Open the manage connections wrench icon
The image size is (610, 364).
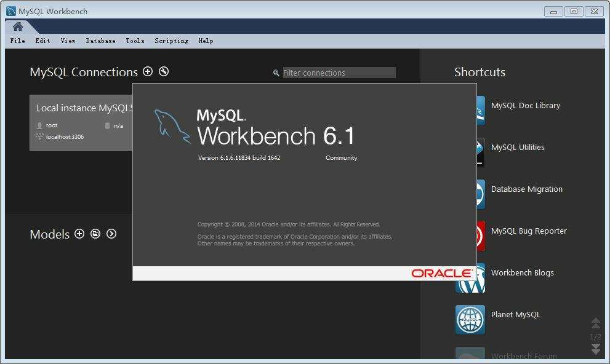click(x=164, y=71)
